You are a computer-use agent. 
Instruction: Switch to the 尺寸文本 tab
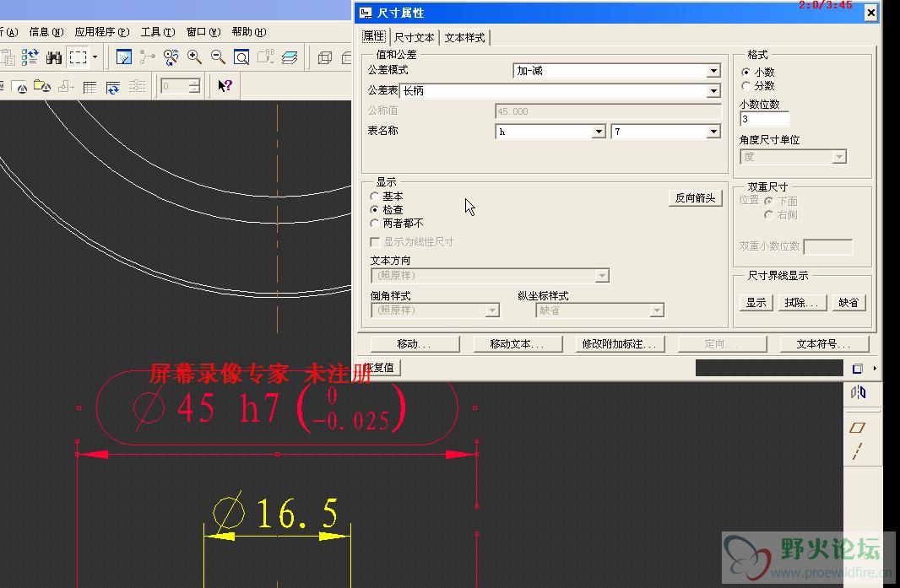click(x=415, y=38)
